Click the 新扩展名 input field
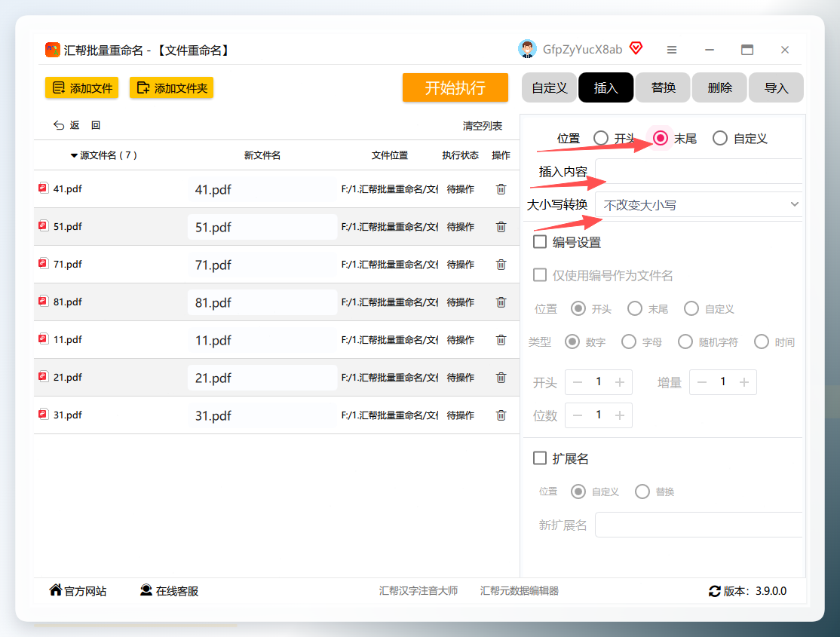Image resolution: width=840 pixels, height=637 pixels. tap(698, 525)
